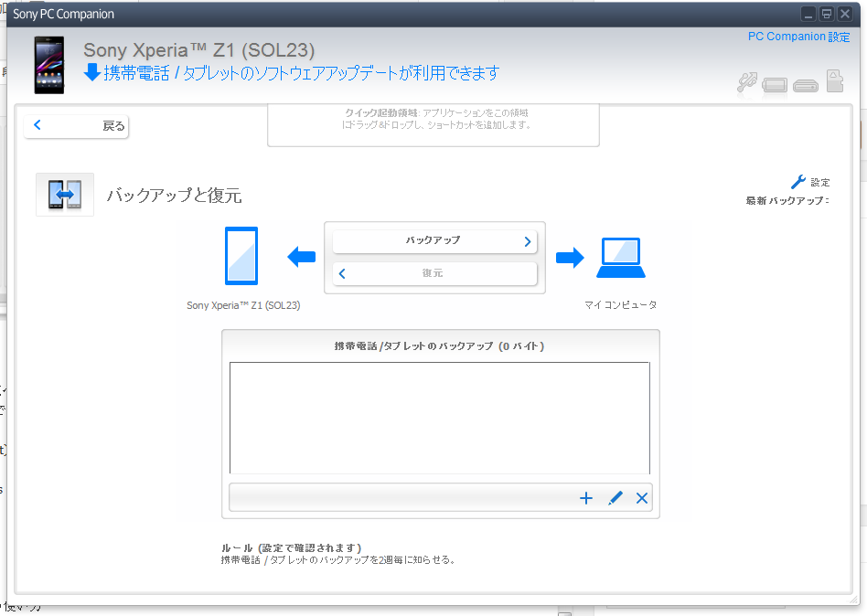Viewport: 867px width, 616px height.
Task: Add a new backup with plus icon
Action: pyautogui.click(x=586, y=498)
